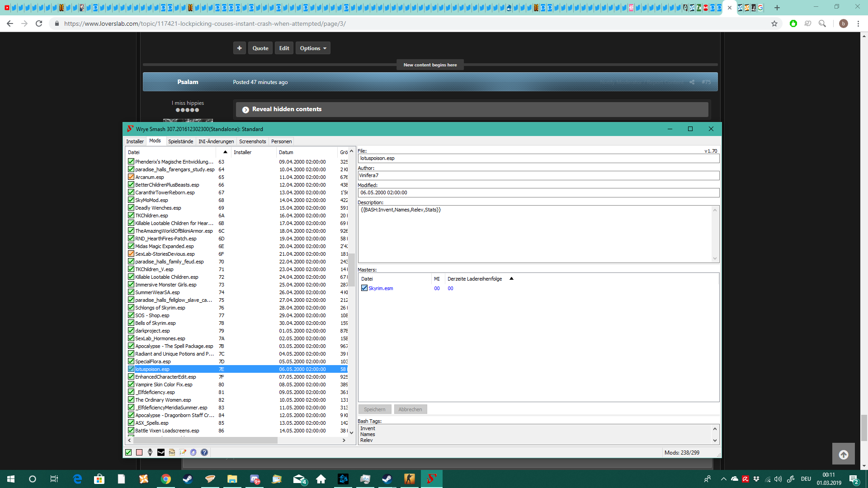The width and height of the screenshot is (868, 488).
Task: Open the mod checker notepad icon
Action: 183,452
